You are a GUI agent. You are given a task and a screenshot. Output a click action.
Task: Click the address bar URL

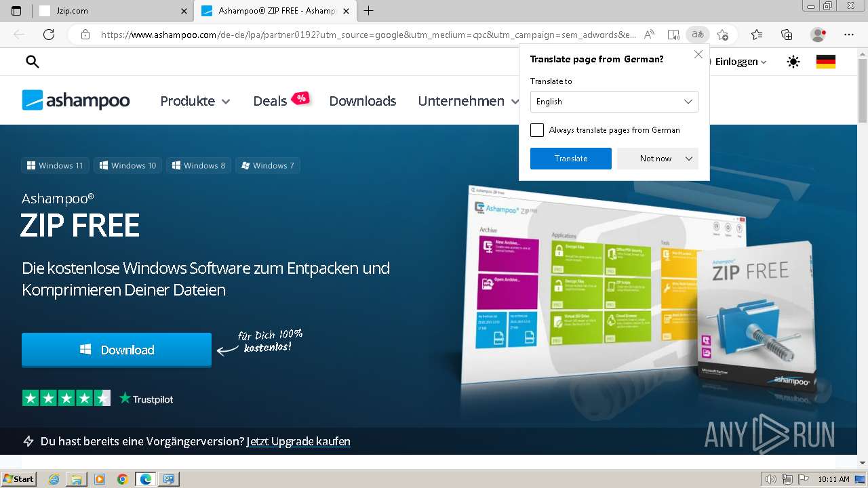(x=368, y=35)
